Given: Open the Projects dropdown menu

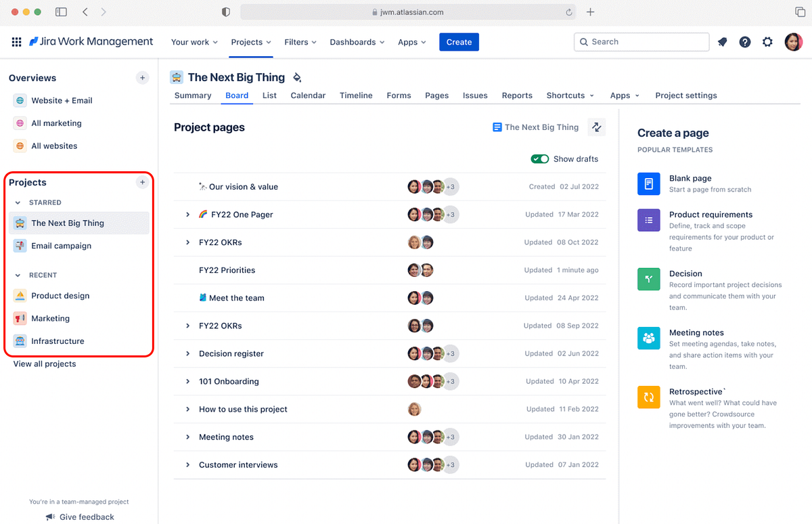Looking at the screenshot, I should (250, 42).
